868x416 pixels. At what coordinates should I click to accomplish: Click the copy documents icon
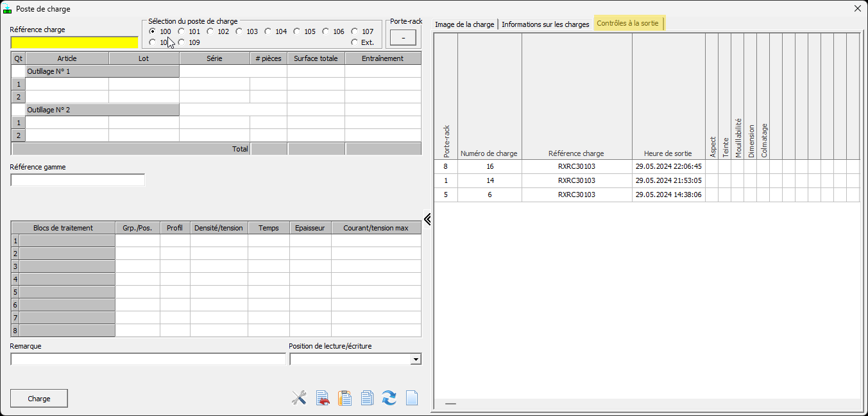[367, 398]
